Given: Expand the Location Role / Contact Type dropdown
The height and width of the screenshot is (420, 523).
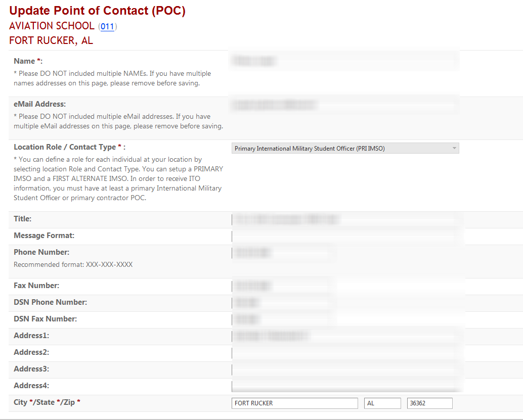Looking at the screenshot, I should tap(345, 149).
